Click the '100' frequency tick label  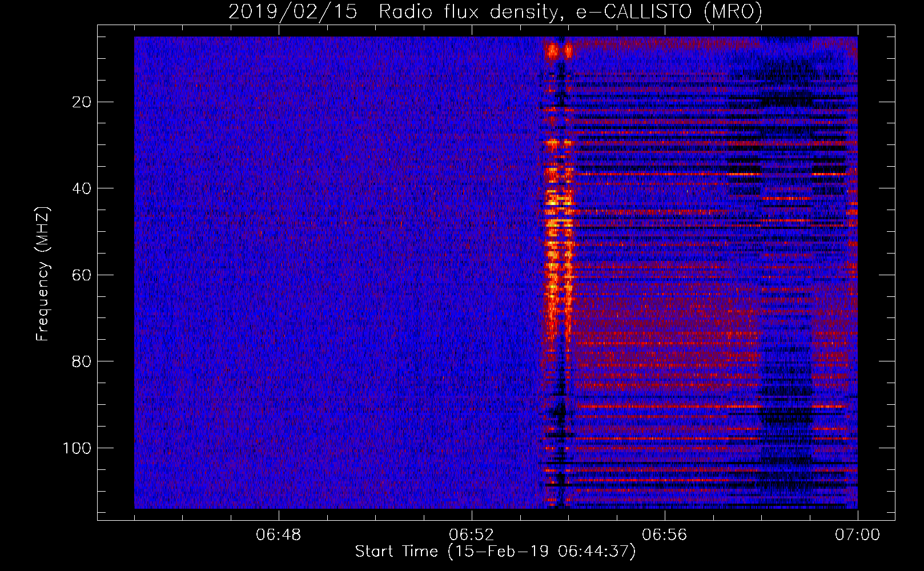[77, 448]
